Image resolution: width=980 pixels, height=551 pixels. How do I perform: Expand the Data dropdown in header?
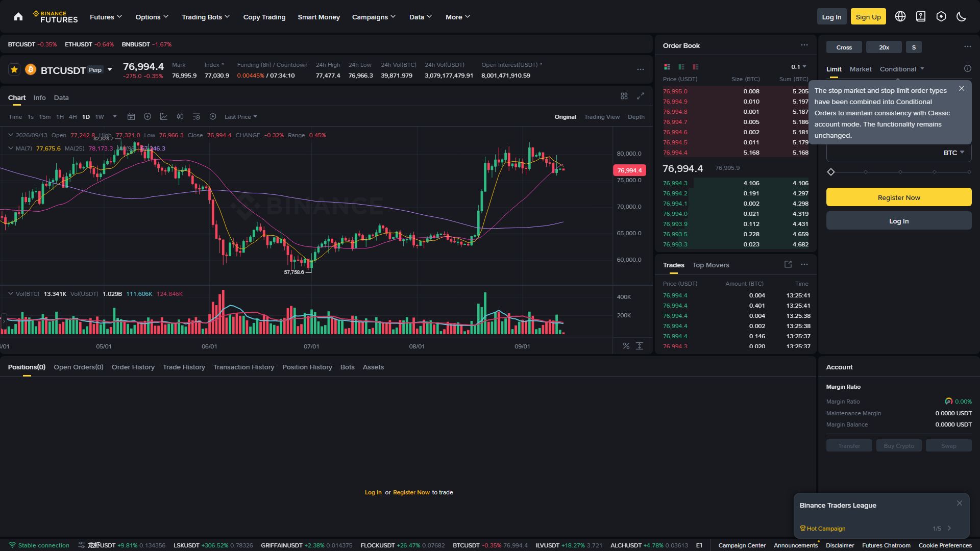pos(421,17)
